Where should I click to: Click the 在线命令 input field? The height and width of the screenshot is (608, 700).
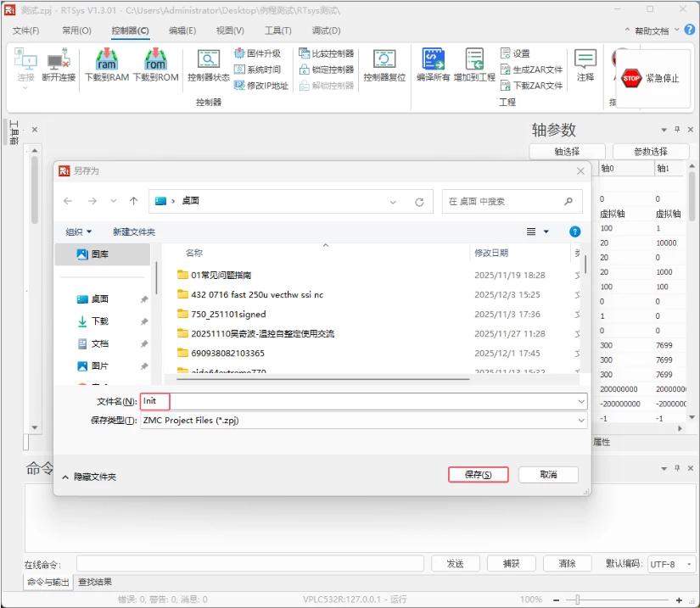pyautogui.click(x=250, y=564)
